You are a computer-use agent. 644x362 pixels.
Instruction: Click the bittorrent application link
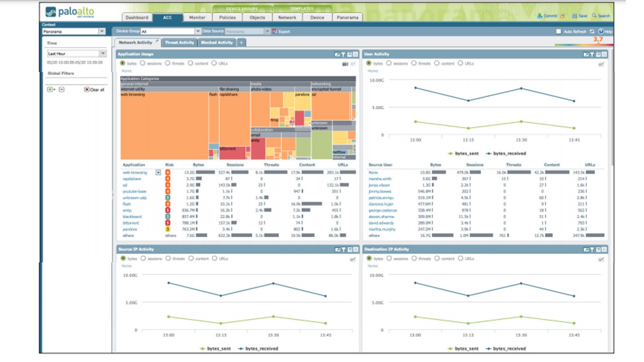(131, 223)
